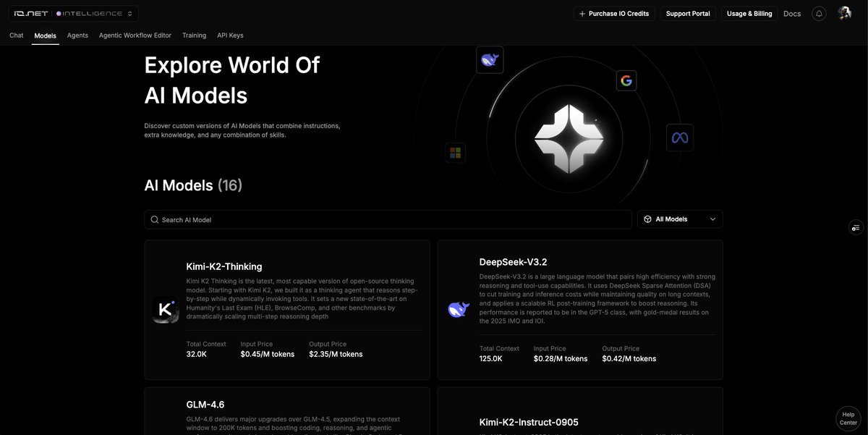Image resolution: width=868 pixels, height=435 pixels.
Task: Click the cube icon in All Models filter
Action: tap(647, 219)
